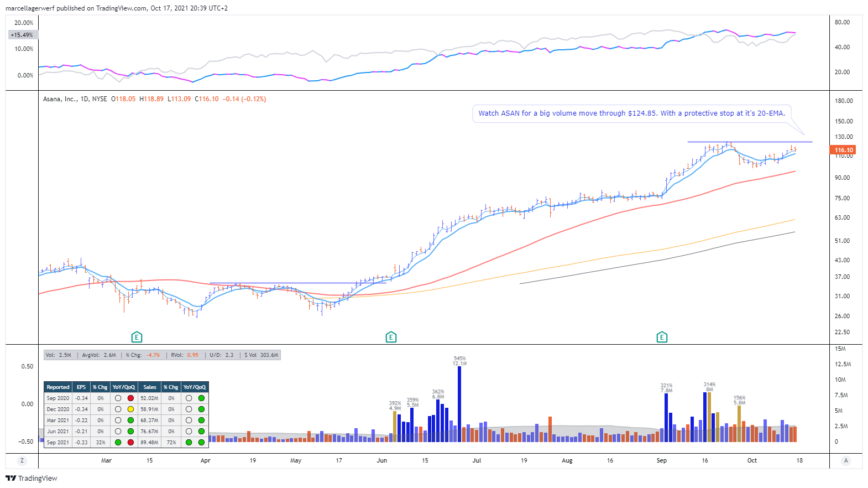Click the $ Vol 303.6M stat
This screenshot has height=488, width=868.
261,355
